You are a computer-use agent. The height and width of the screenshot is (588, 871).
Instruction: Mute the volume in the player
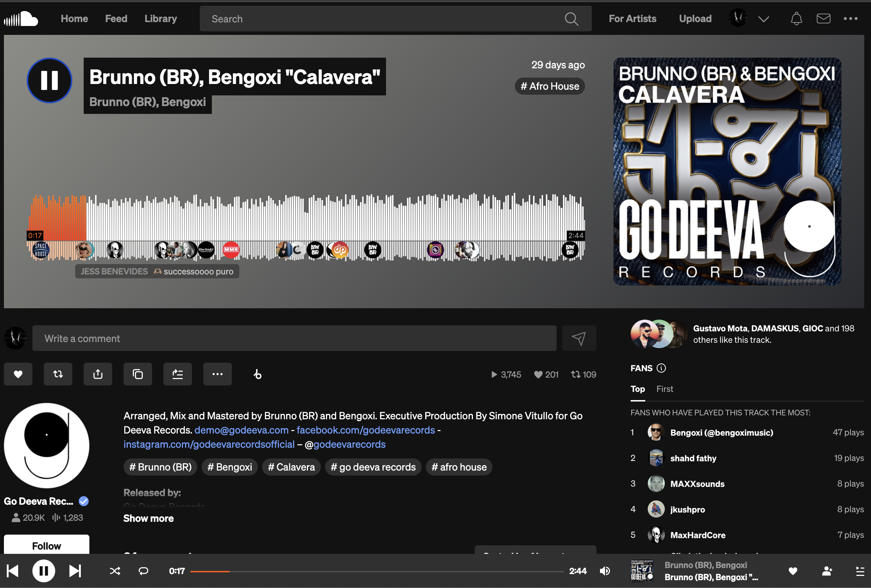(605, 571)
